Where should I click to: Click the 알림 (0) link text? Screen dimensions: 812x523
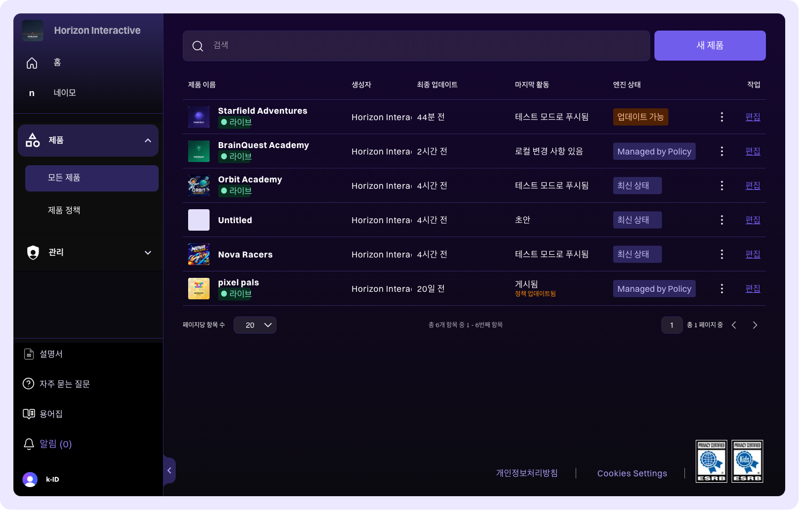[x=56, y=444]
